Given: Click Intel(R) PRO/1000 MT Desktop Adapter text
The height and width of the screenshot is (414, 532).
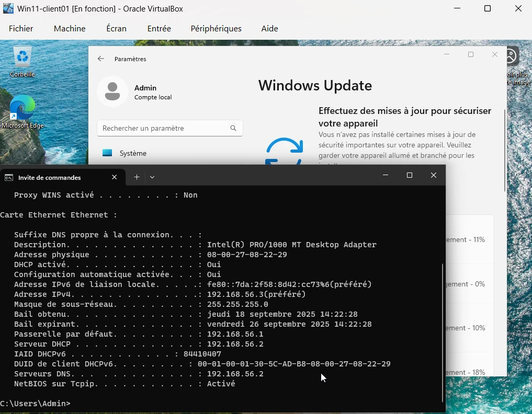Looking at the screenshot, I should pos(292,245).
